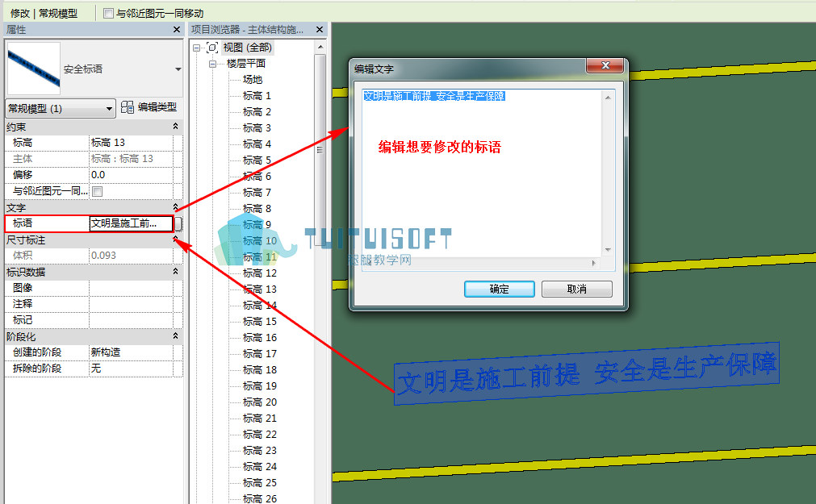
Task: Collapse the 约束 section in properties
Action: point(175,127)
